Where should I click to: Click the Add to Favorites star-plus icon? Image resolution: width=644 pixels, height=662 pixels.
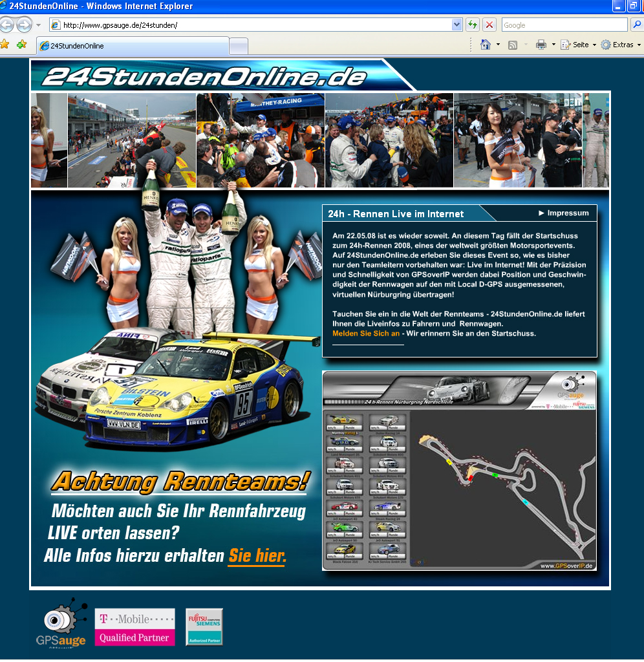[x=21, y=44]
